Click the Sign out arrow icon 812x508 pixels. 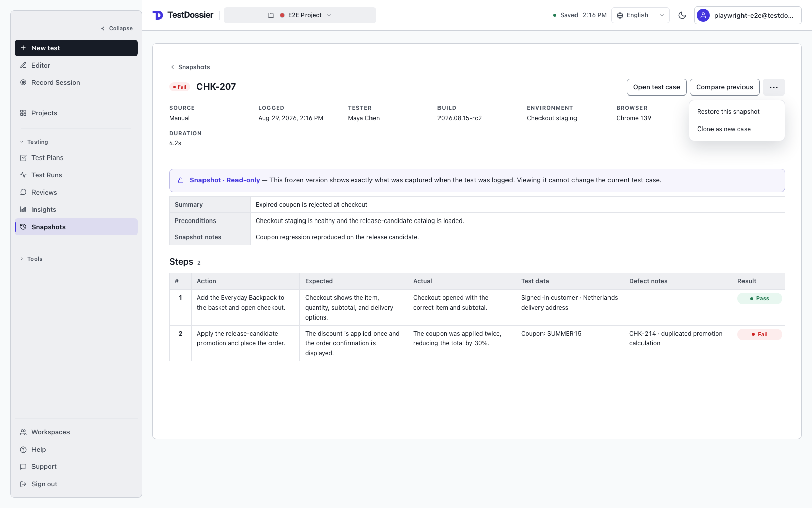23,484
